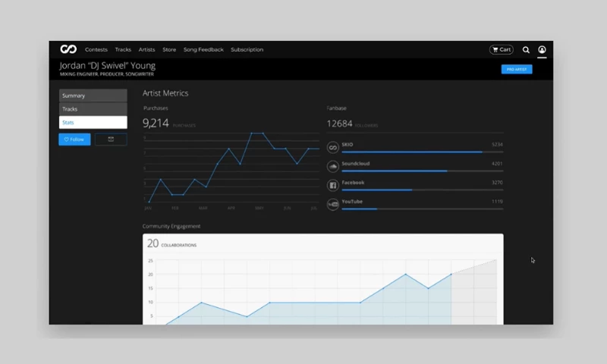Open the Contests menu item

(x=96, y=50)
